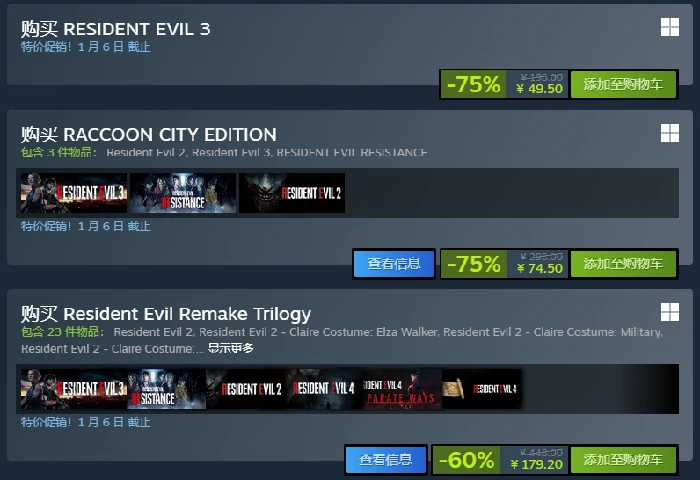Click Windows icon in Remake Trilogy box
Viewport: 700px width, 480px height.
(x=670, y=312)
